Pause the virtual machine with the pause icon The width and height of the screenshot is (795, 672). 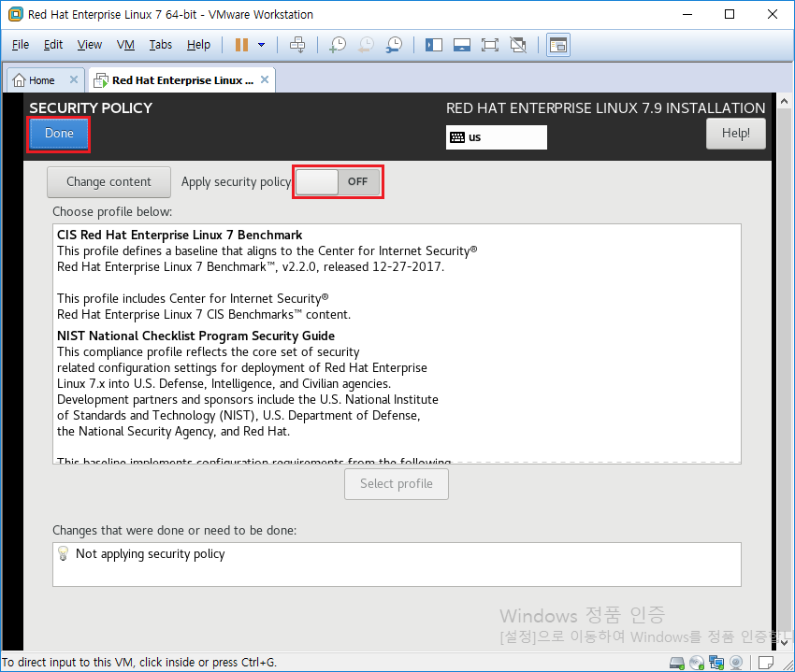pos(241,45)
